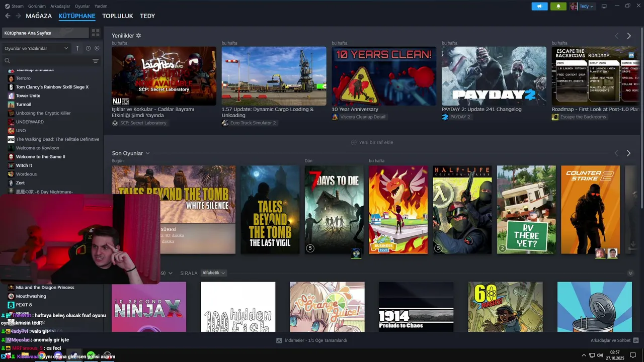
Task: Open Arkadaşlar ve Sohbet
Action: pyautogui.click(x=610, y=340)
